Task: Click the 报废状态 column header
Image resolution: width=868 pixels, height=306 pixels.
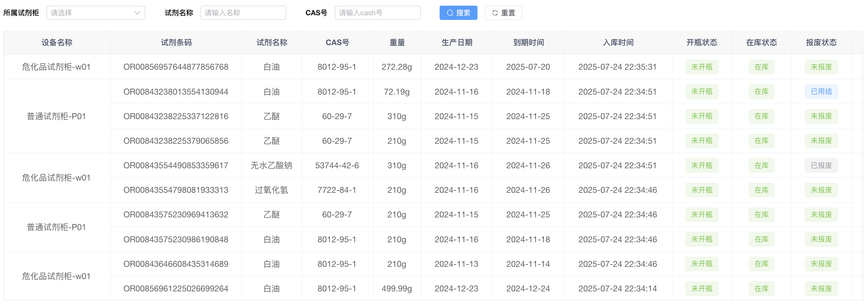Action: [821, 42]
